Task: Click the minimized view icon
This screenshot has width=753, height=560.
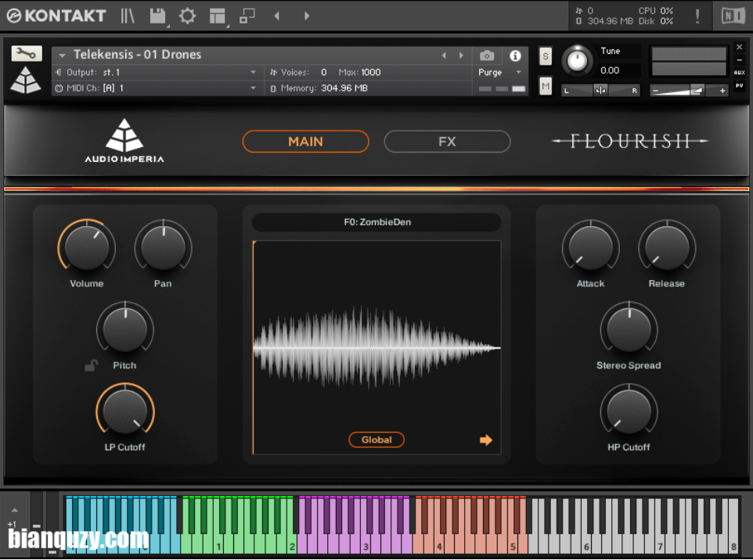Action: [247, 16]
